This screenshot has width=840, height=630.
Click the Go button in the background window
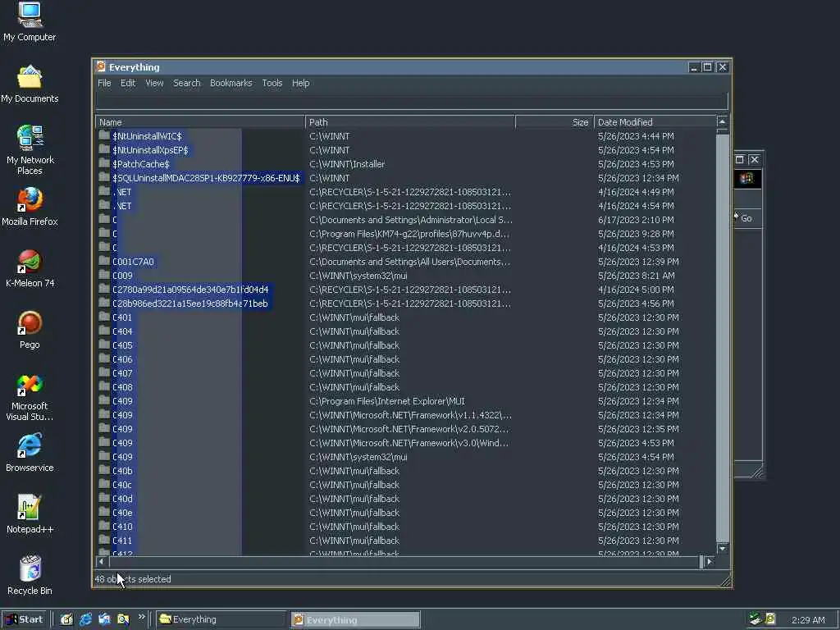click(x=745, y=218)
